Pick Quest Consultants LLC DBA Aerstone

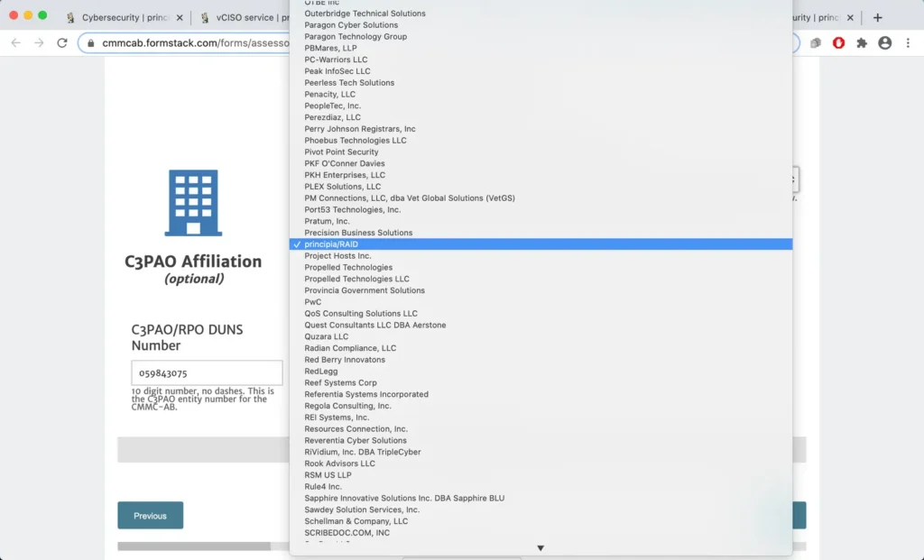tap(541, 325)
